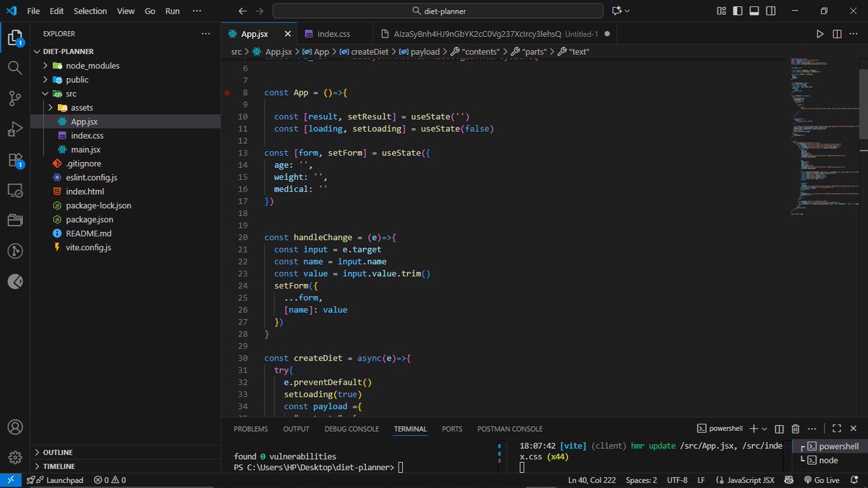
Task: Open the Extensions view
Action: tap(14, 160)
